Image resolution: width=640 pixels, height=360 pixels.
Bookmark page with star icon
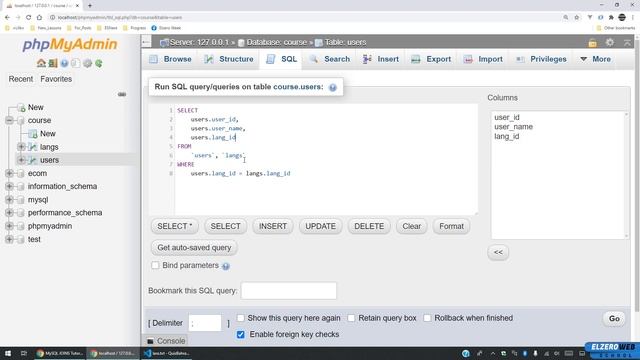pos(577,18)
